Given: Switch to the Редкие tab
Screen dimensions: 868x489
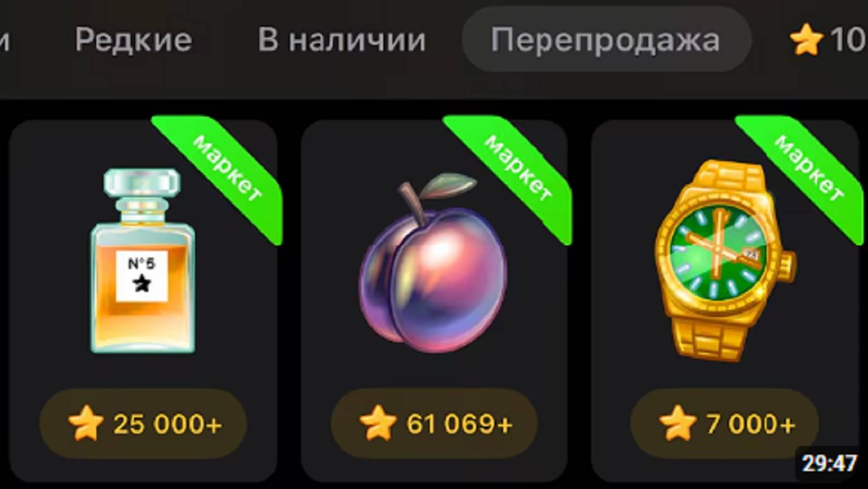Looking at the screenshot, I should (133, 40).
